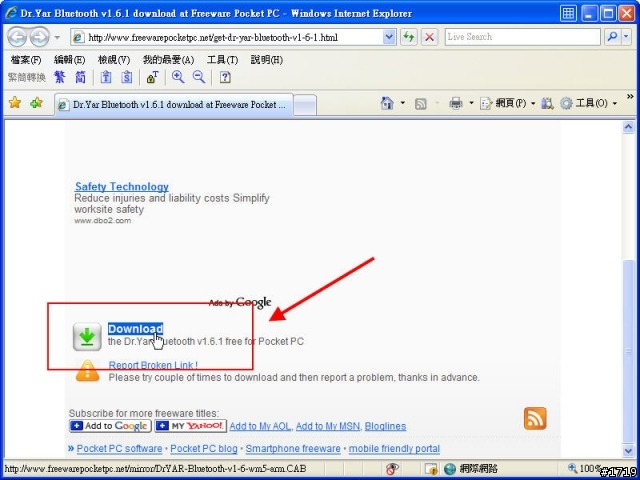
Task: Go back with the Back arrow button
Action: 17,37
